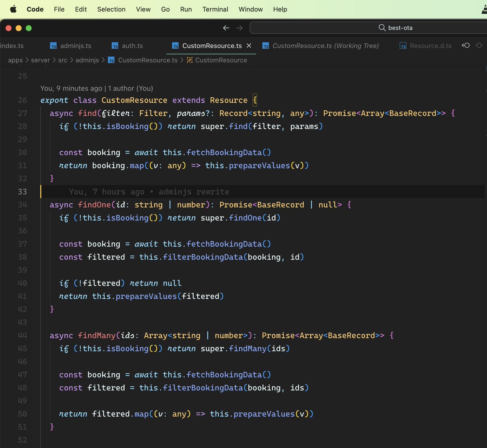Click the Go Back arrow
Image resolution: width=487 pixels, height=448 pixels.
(226, 28)
